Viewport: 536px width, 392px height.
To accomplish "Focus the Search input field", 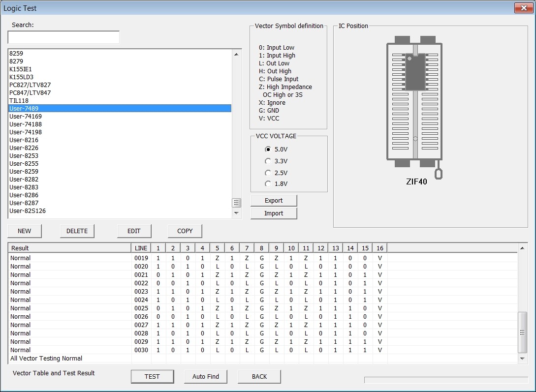I will click(63, 37).
